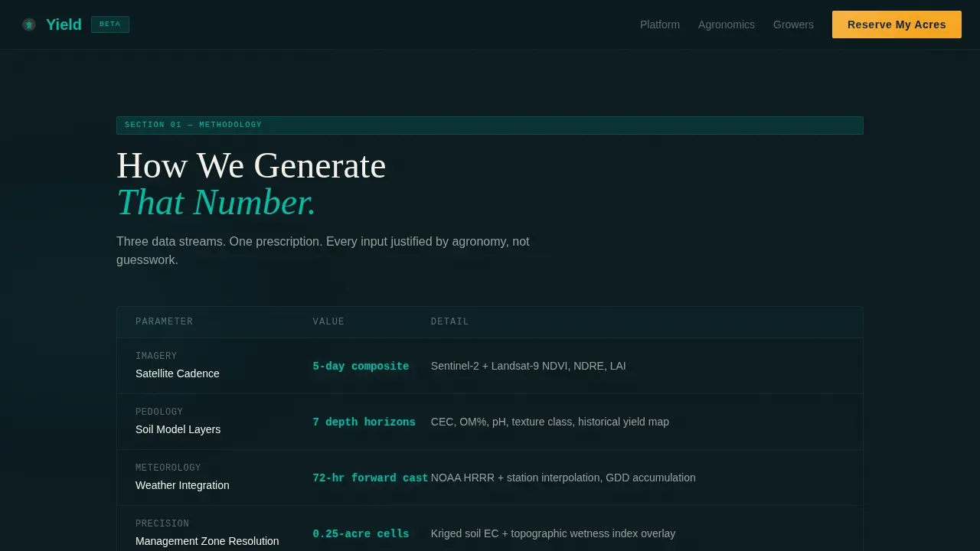Click the 72-hr forward cast value
980x551 pixels.
371,478
